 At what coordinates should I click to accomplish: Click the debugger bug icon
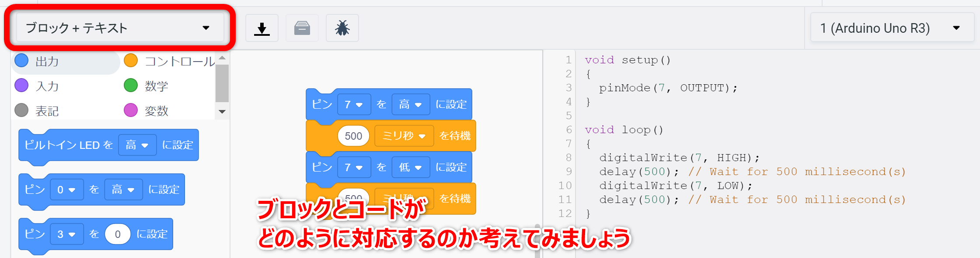(342, 28)
